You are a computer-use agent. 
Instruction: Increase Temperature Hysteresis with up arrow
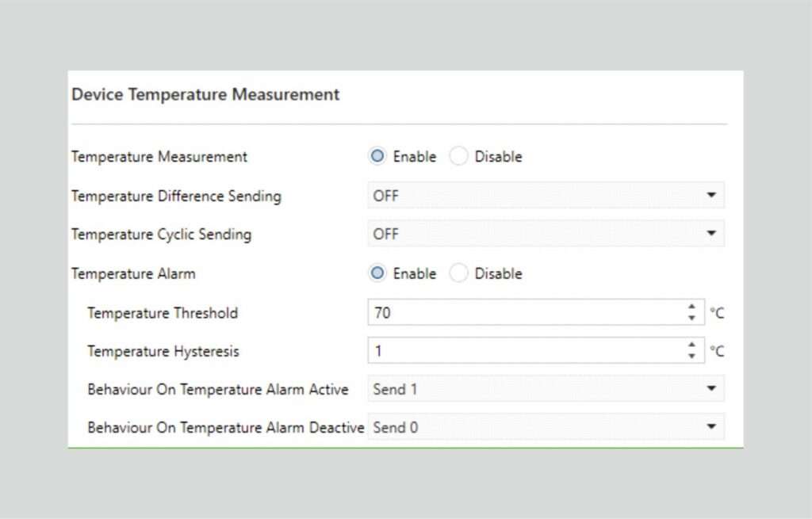[691, 345]
